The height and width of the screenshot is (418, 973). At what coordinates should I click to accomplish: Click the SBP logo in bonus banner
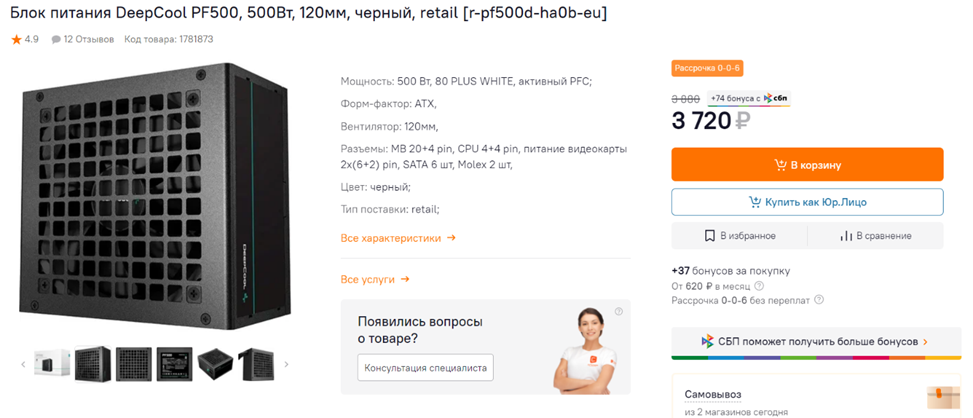point(707,342)
